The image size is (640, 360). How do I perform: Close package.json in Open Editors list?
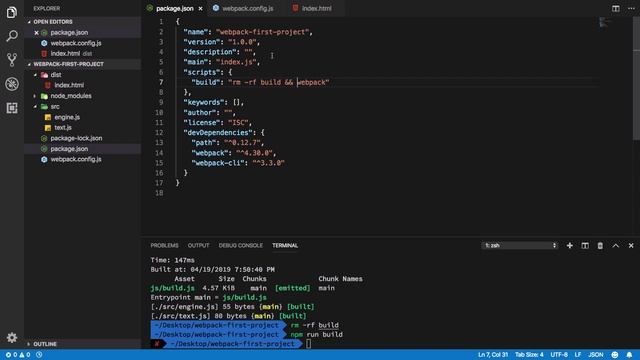click(x=36, y=33)
